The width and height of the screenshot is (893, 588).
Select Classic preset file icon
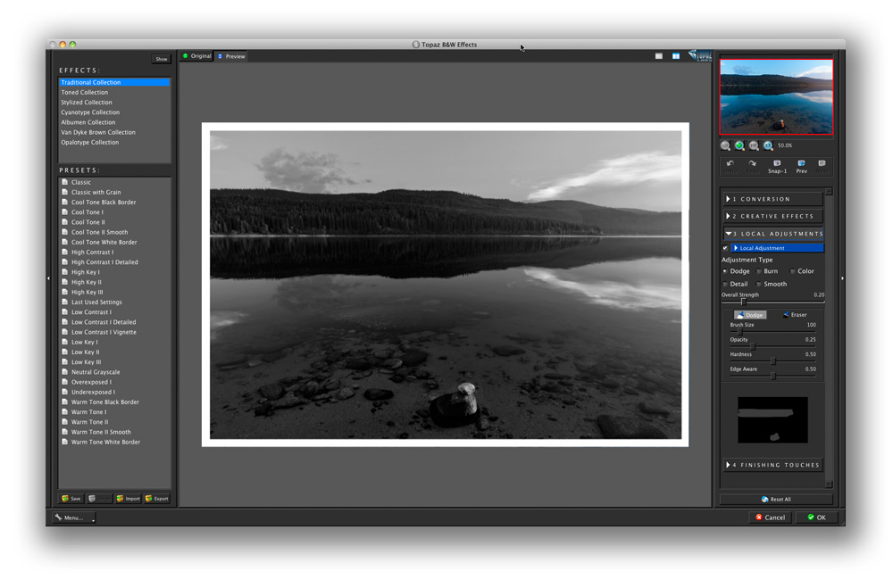pos(65,182)
